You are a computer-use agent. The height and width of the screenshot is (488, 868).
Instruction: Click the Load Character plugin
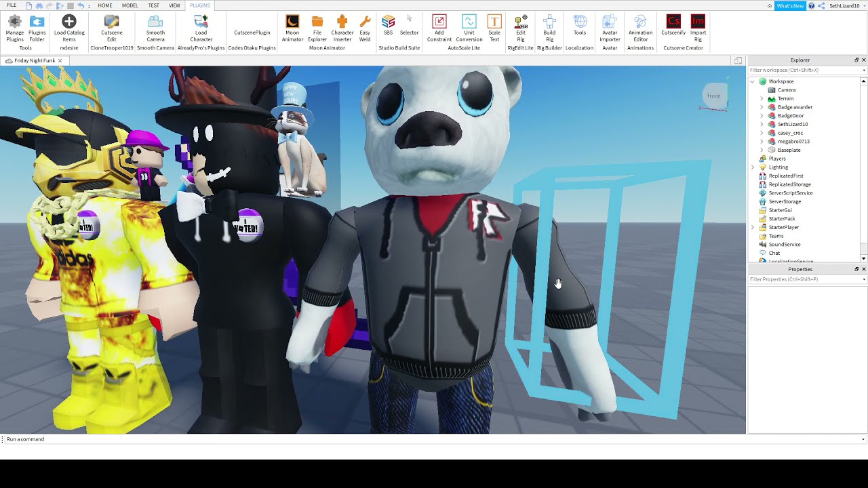(x=201, y=28)
